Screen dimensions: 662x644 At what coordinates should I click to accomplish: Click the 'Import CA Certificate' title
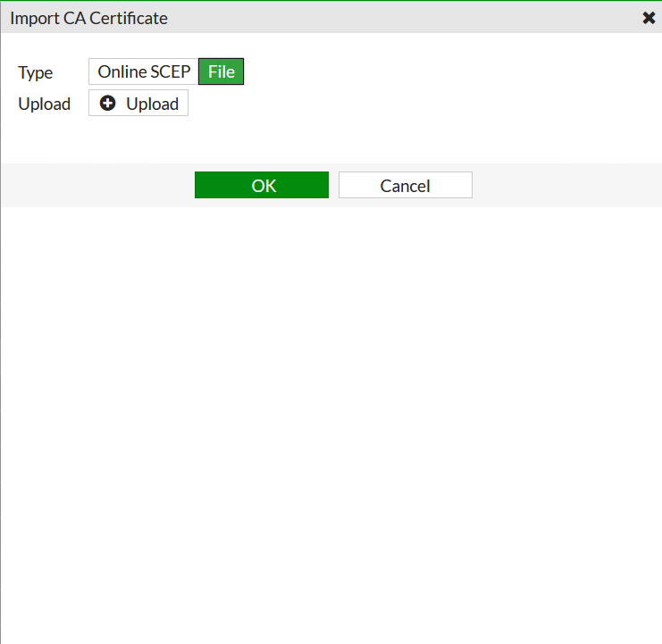pyautogui.click(x=88, y=19)
